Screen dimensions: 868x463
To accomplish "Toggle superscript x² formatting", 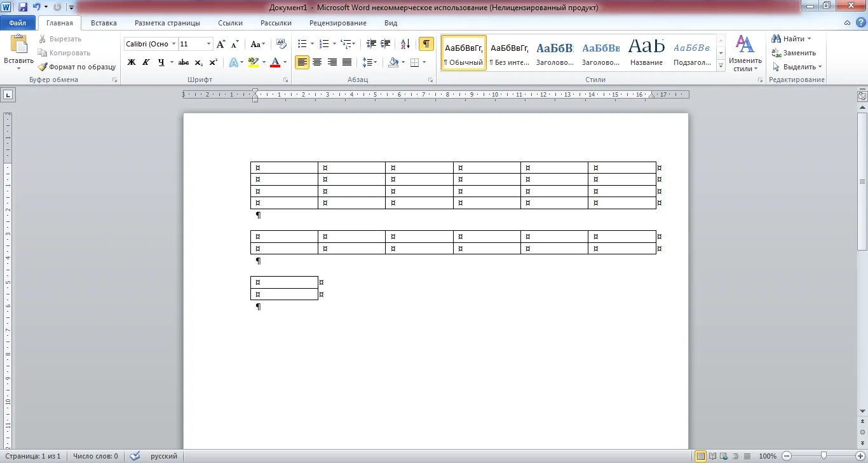I will tap(213, 62).
